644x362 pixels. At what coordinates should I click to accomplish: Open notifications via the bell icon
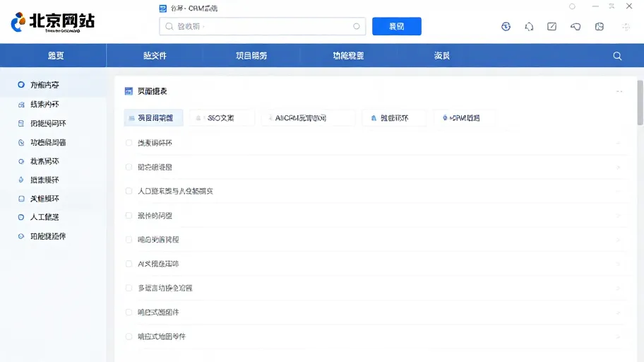coord(529,27)
